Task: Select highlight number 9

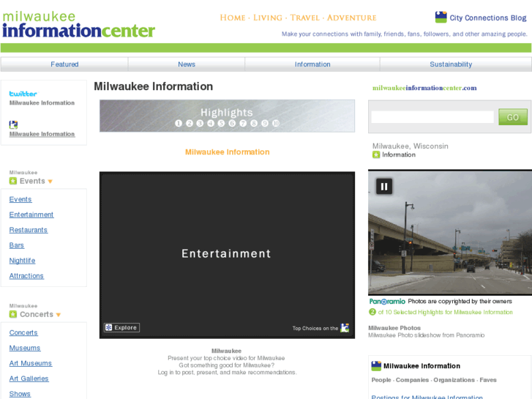Action: coord(265,123)
